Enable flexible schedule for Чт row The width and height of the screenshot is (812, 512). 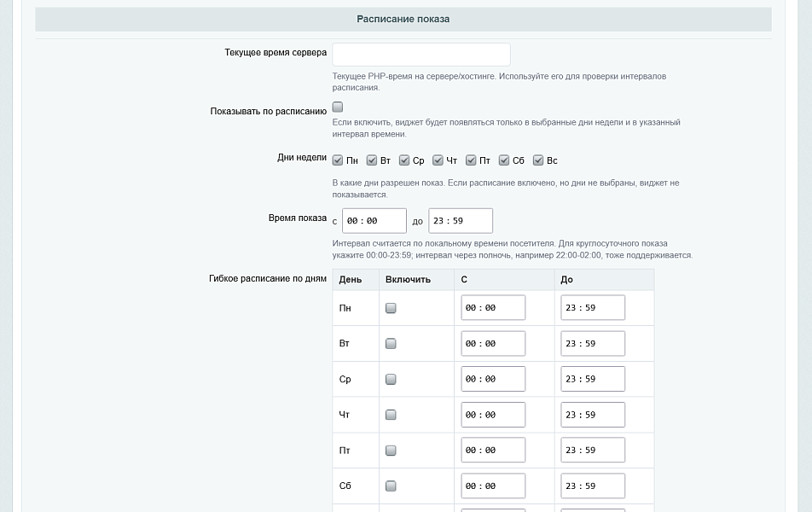(391, 415)
